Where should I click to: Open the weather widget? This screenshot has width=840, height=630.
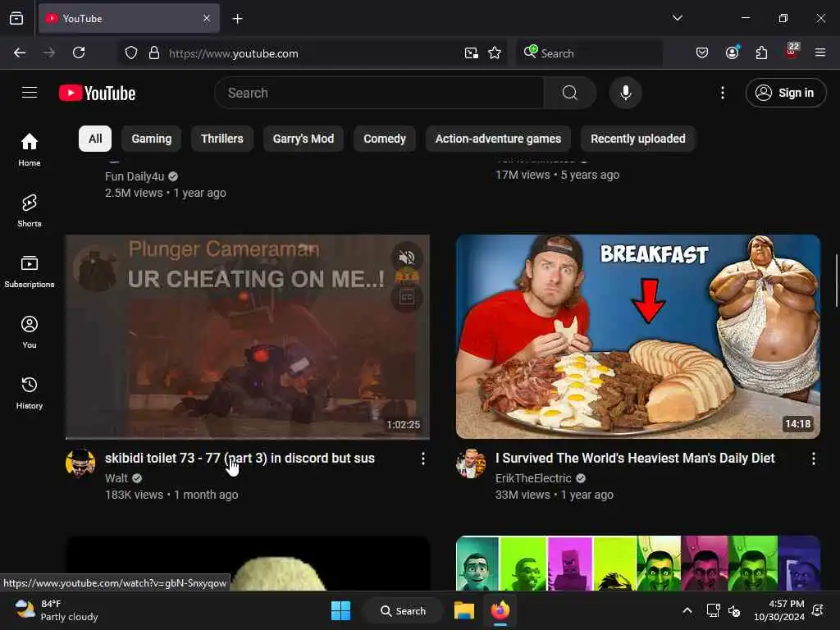pos(57,610)
